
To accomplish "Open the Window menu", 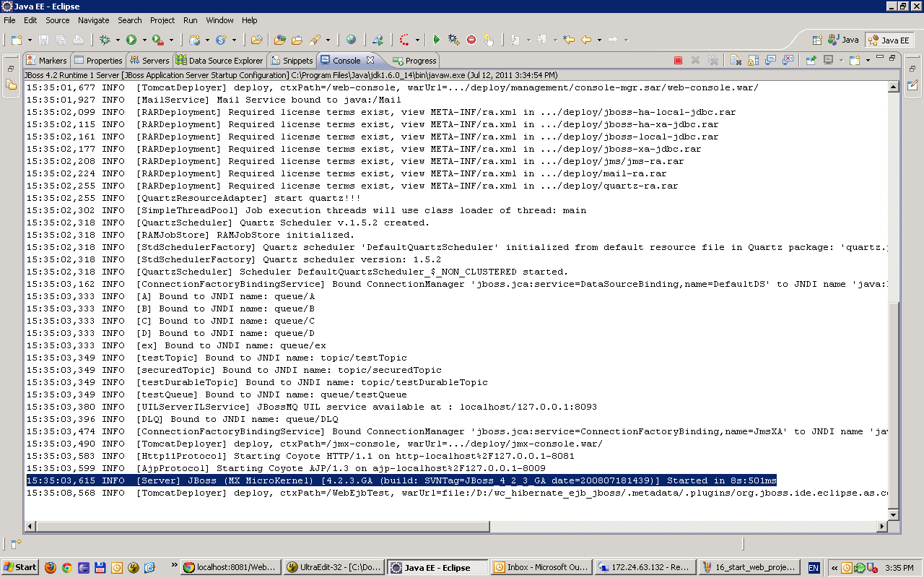I will [x=219, y=20].
